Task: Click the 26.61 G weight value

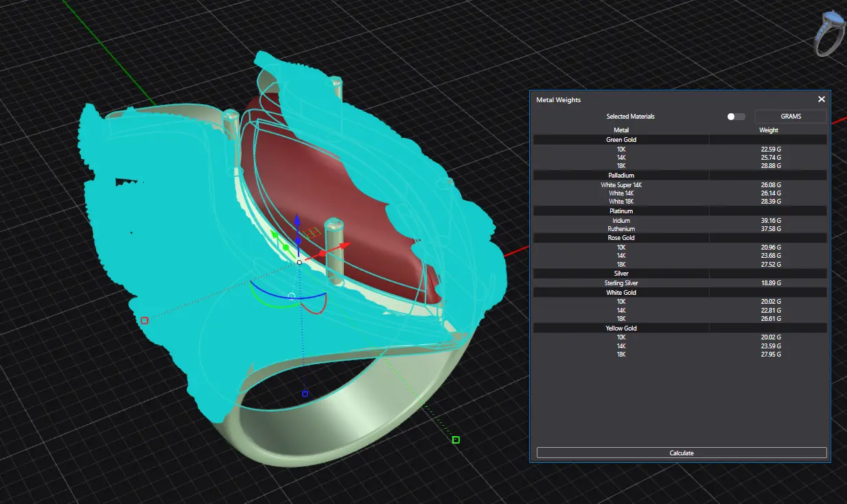Action: (771, 319)
